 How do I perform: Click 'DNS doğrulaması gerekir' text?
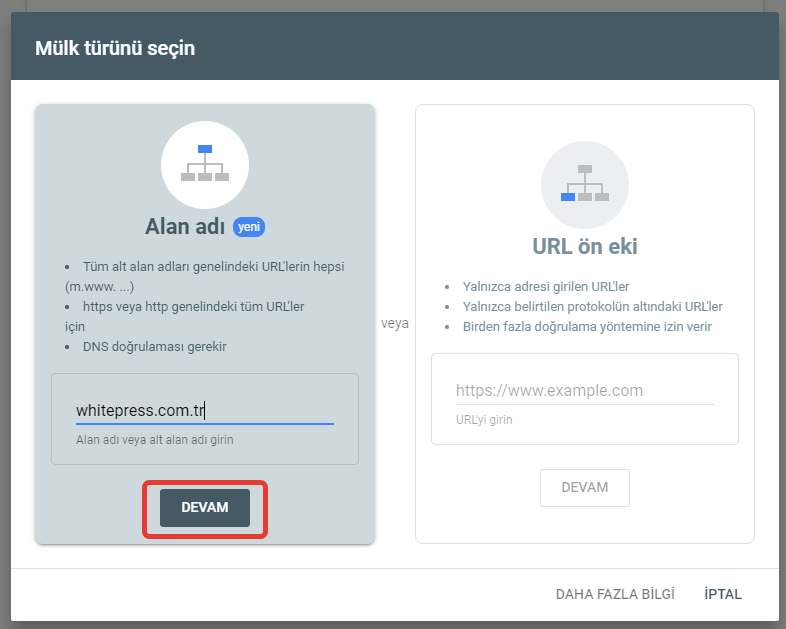point(154,346)
